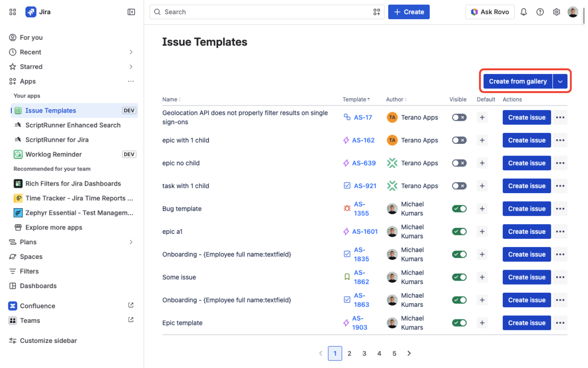Open notifications bell
Screen dimensions: 588x368
point(524,12)
